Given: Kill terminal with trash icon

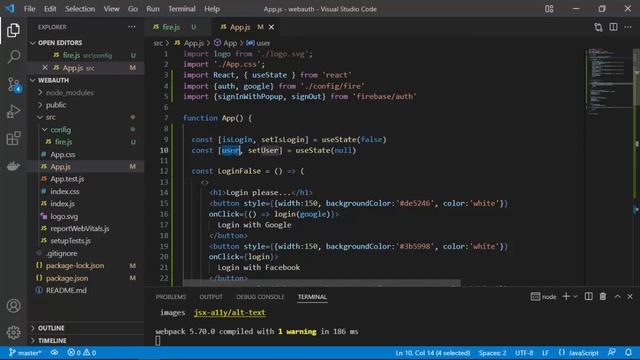Looking at the screenshot, I should coord(602,296).
